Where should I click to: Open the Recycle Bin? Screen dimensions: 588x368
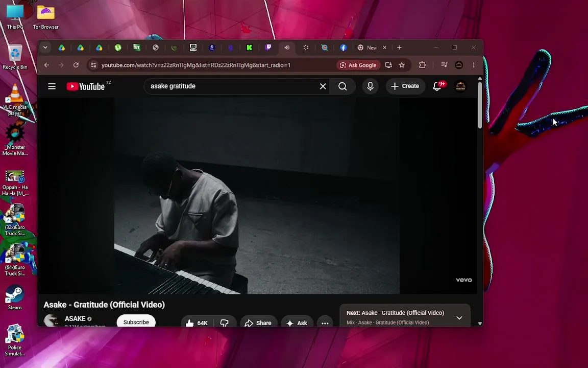pyautogui.click(x=15, y=57)
